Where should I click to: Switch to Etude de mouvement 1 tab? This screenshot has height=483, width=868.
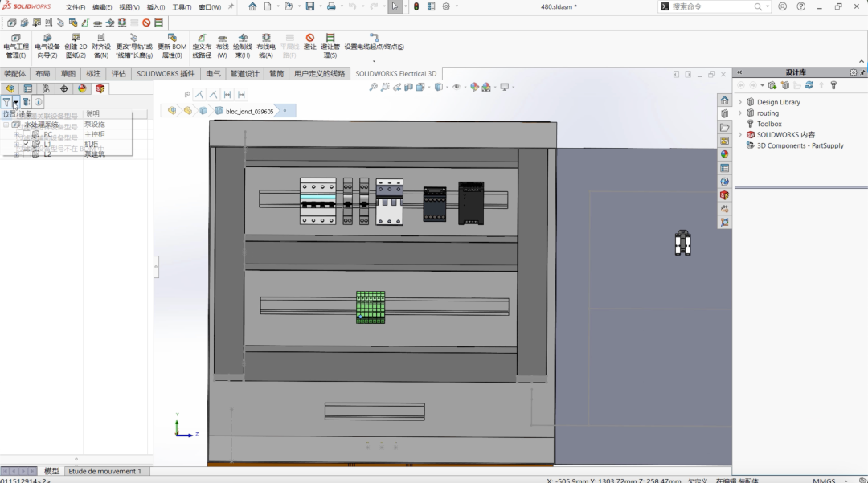point(105,471)
